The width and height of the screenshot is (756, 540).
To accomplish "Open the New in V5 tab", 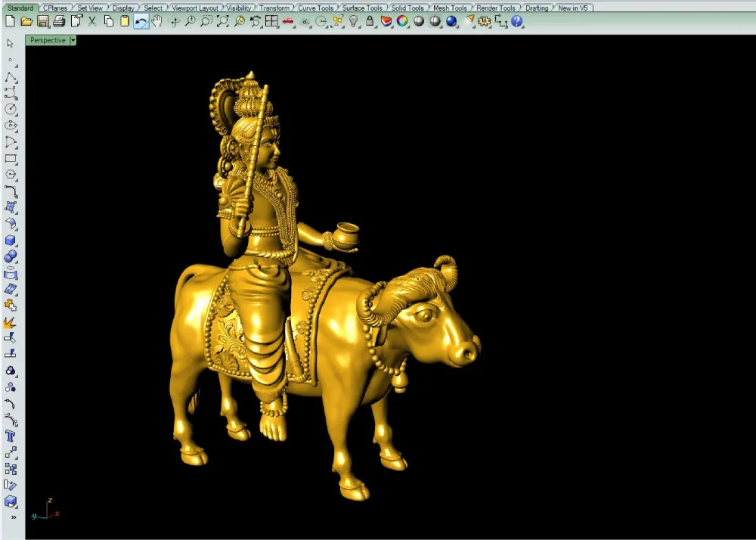I will (573, 8).
